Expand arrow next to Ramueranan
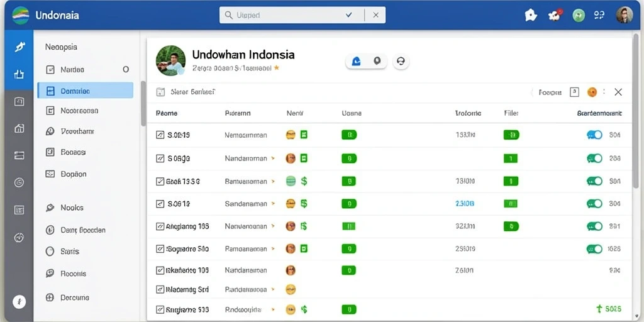644x322 pixels. click(x=272, y=181)
